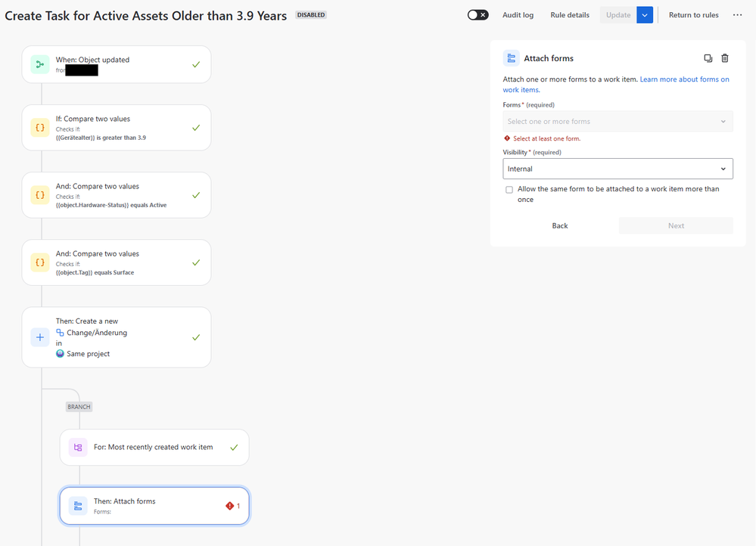
Task: Enable the rule with the toggle switch
Action: coord(478,15)
